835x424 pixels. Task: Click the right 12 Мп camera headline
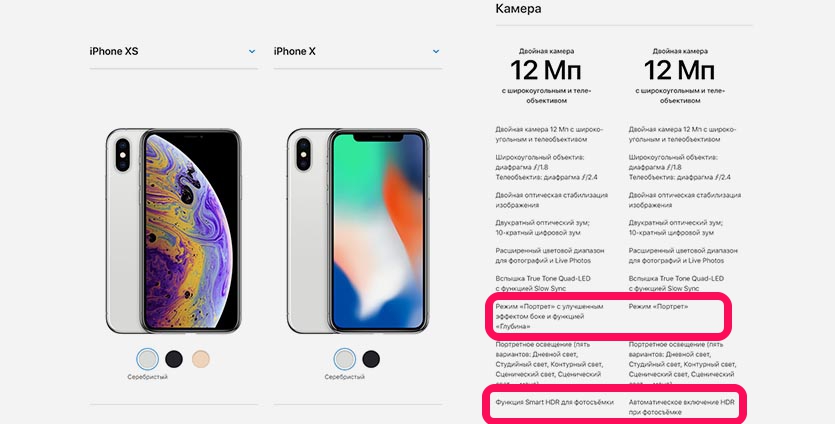(680, 70)
